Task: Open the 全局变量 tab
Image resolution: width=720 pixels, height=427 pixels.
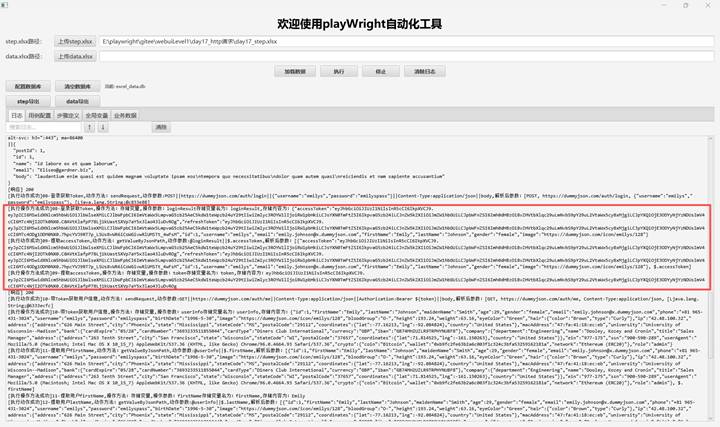Action: 96,115
